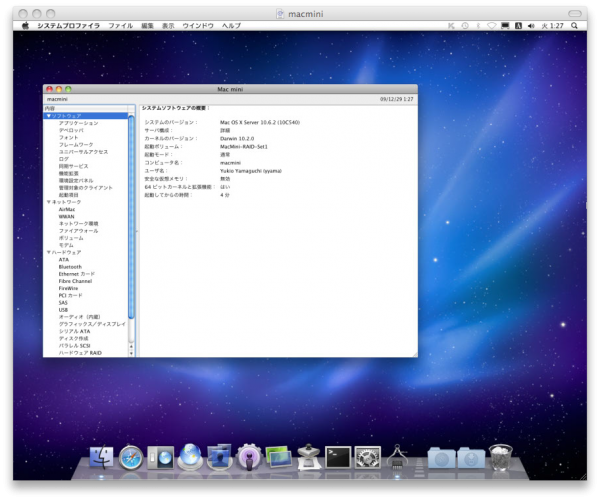Image resolution: width=600 pixels, height=500 pixels.
Task: Launch Safari from the Dock
Action: (131, 457)
